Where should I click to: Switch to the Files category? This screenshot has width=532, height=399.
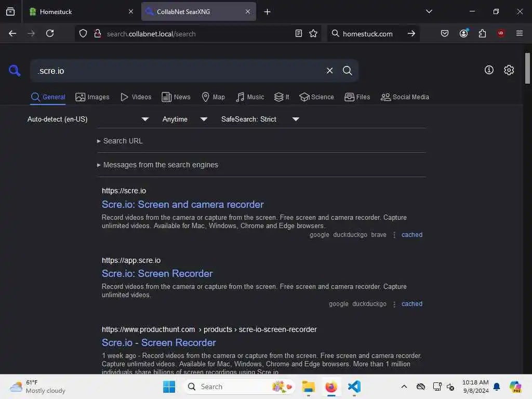[357, 97]
